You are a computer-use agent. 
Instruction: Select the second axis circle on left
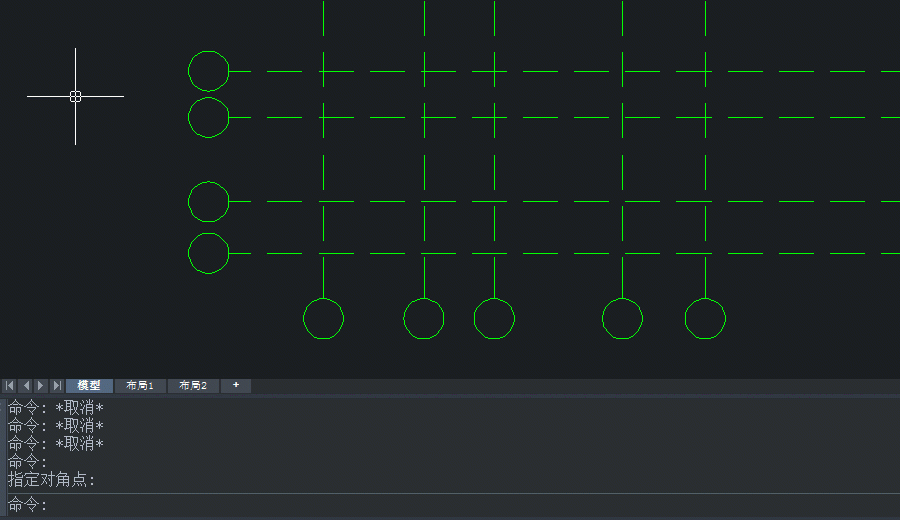point(209,117)
